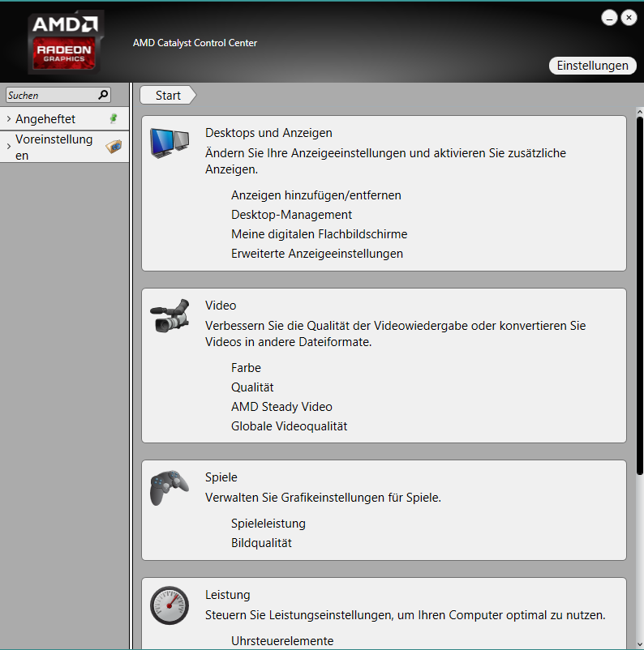Click the AMD Radeon Graphics logo
The image size is (644, 650).
(66, 43)
